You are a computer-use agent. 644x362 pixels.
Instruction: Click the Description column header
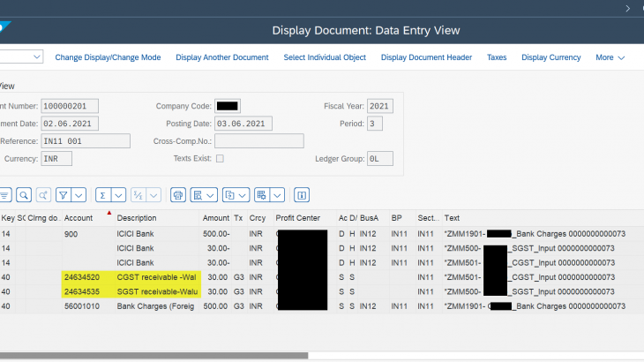tap(157, 218)
